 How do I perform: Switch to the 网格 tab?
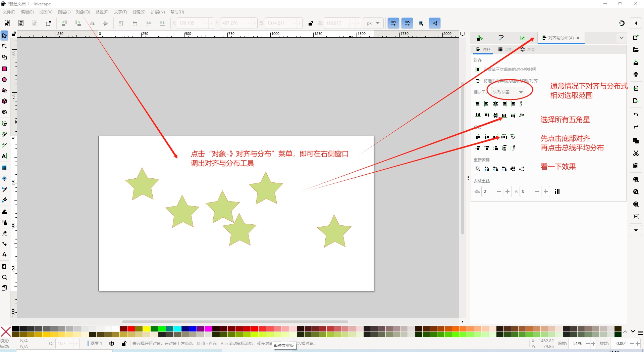coord(505,49)
